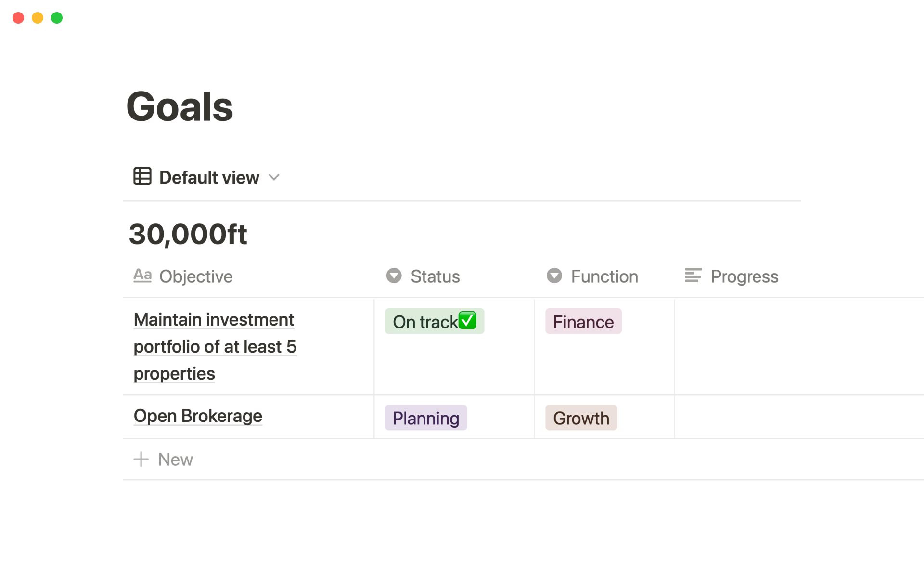Click the select-type icon beside Function header
The height and width of the screenshot is (578, 924).
point(554,276)
